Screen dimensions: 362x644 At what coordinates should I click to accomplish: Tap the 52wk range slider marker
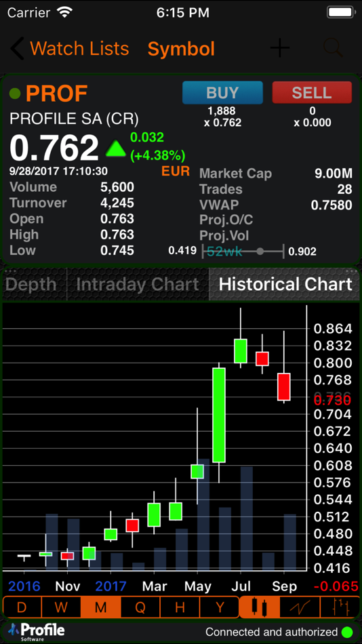(x=260, y=251)
